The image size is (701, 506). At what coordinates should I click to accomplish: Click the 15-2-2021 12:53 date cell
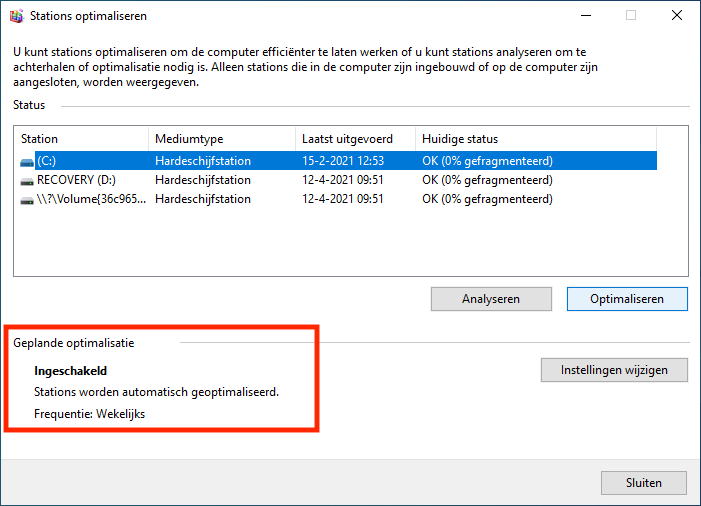[x=343, y=161]
